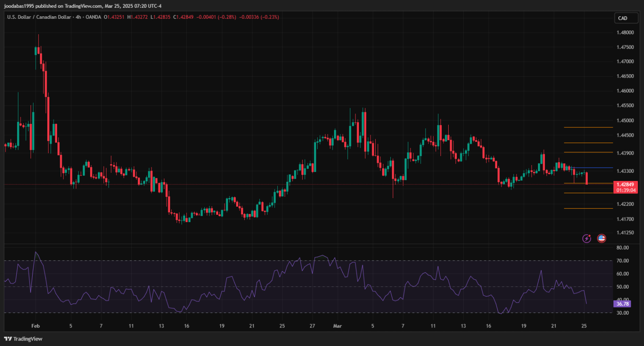Click the Mar label on the time axis
This screenshot has width=644, height=346.
[337, 326]
